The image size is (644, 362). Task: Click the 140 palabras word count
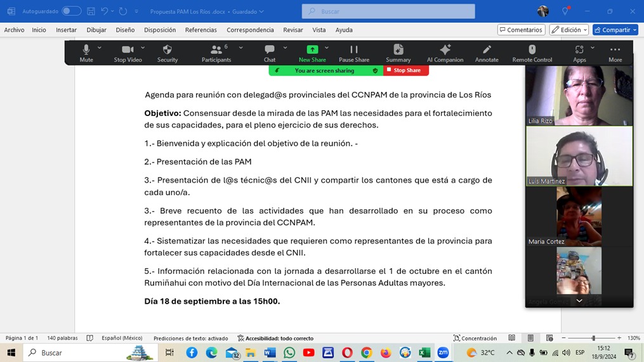[62, 338]
